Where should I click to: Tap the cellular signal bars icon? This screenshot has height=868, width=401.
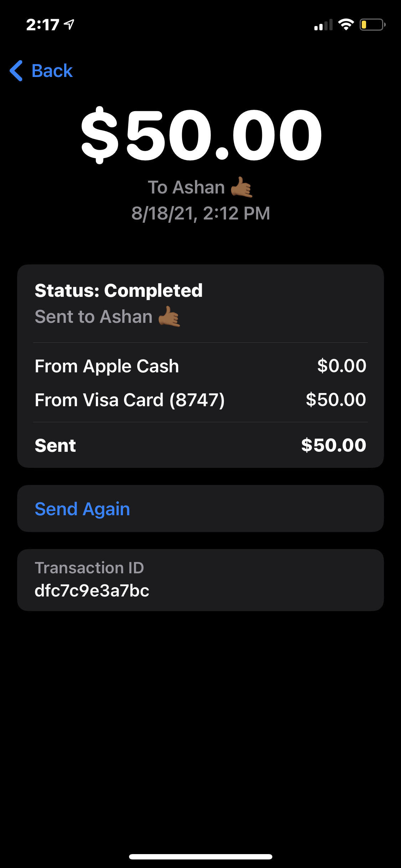click(x=323, y=25)
